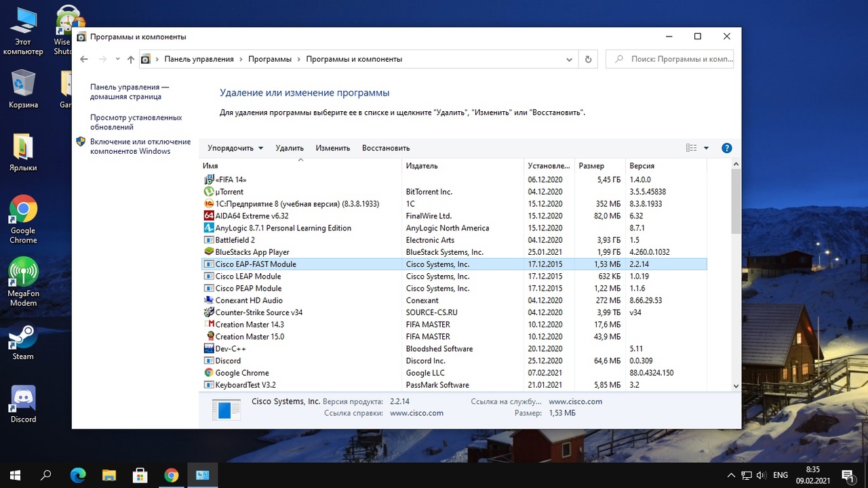This screenshot has height=488, width=868.
Task: Click the refresh button next to address bar
Action: tap(588, 59)
